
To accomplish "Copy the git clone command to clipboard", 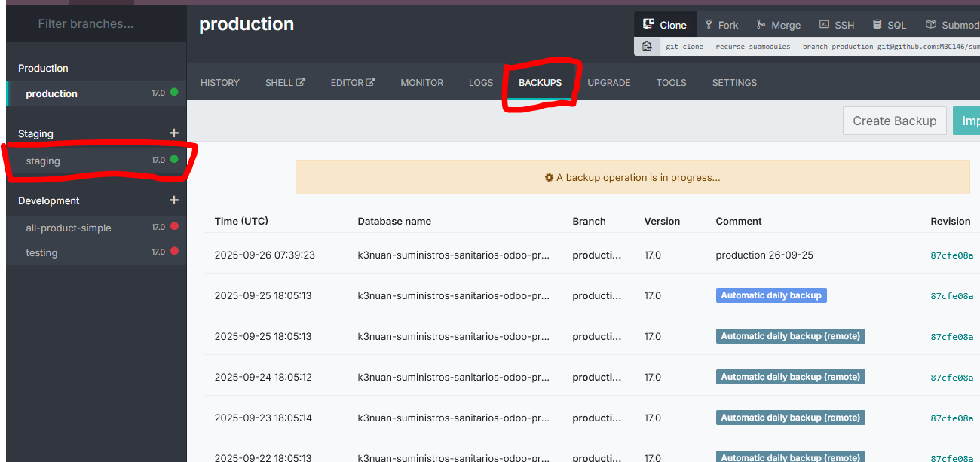I will (647, 47).
